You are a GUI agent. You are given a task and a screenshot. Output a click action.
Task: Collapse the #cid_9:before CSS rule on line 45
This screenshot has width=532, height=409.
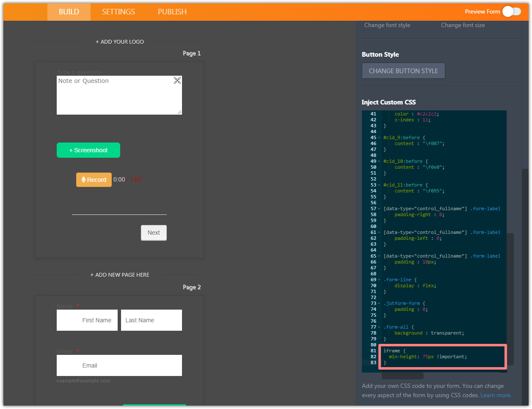click(379, 137)
